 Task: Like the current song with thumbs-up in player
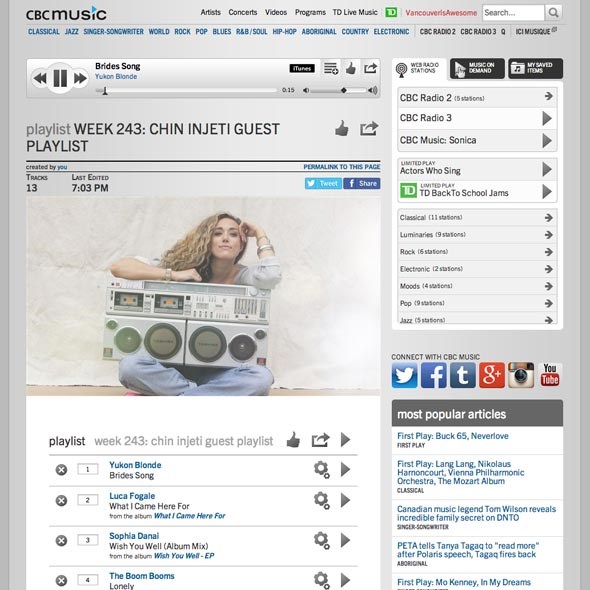point(351,68)
